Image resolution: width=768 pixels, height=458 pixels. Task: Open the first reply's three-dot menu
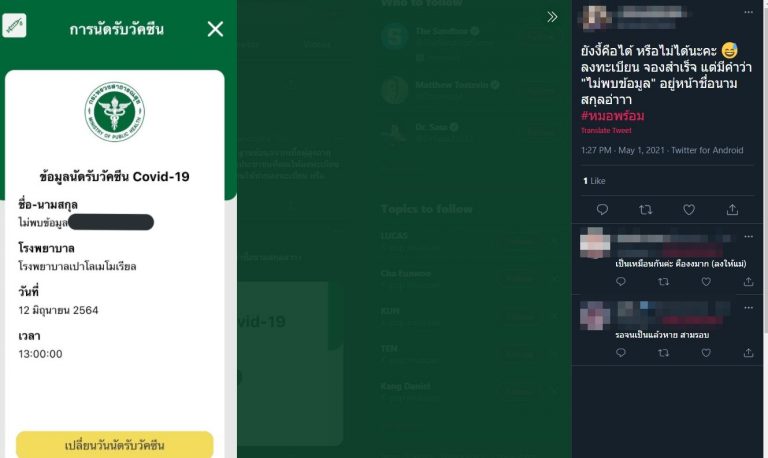pos(748,237)
